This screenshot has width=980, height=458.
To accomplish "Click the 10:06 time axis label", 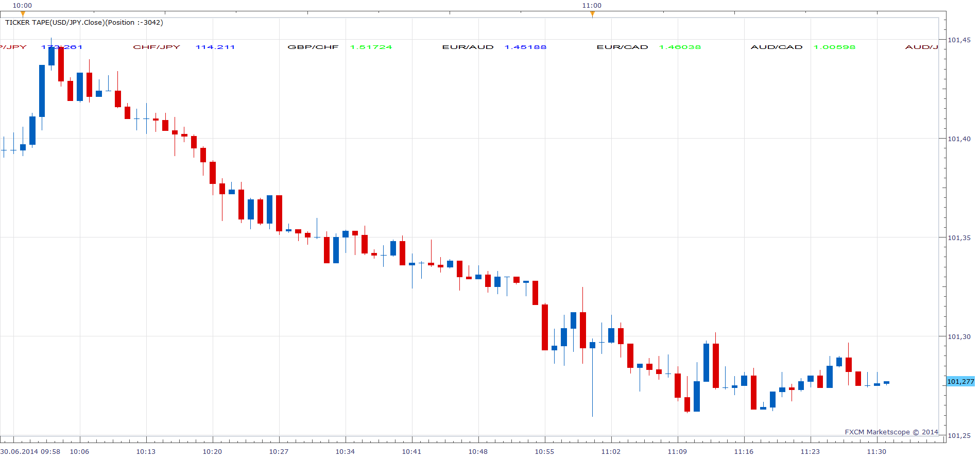I will pyautogui.click(x=79, y=452).
